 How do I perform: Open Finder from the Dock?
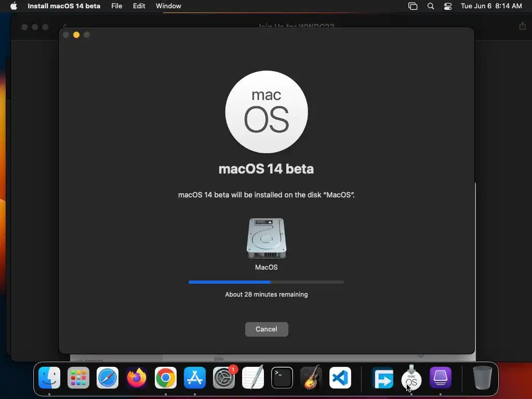[49, 378]
